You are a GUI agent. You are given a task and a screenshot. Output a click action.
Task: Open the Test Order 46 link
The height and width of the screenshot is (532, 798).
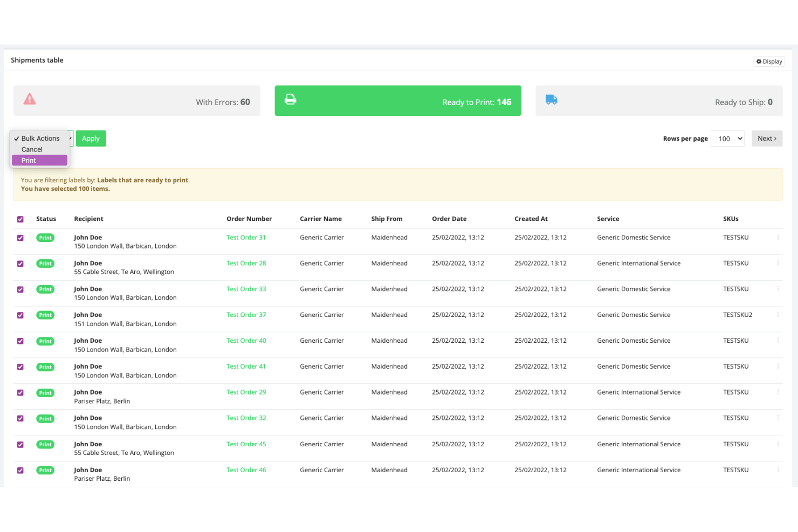(246, 470)
